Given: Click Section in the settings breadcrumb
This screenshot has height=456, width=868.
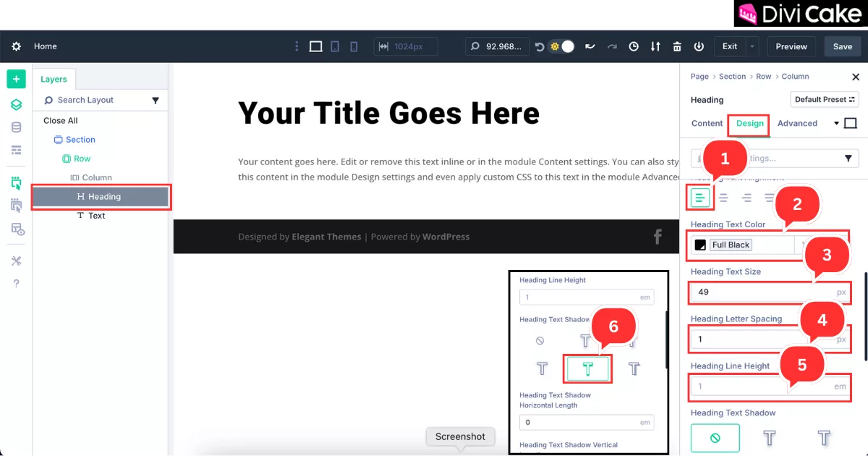Looking at the screenshot, I should [x=732, y=77].
